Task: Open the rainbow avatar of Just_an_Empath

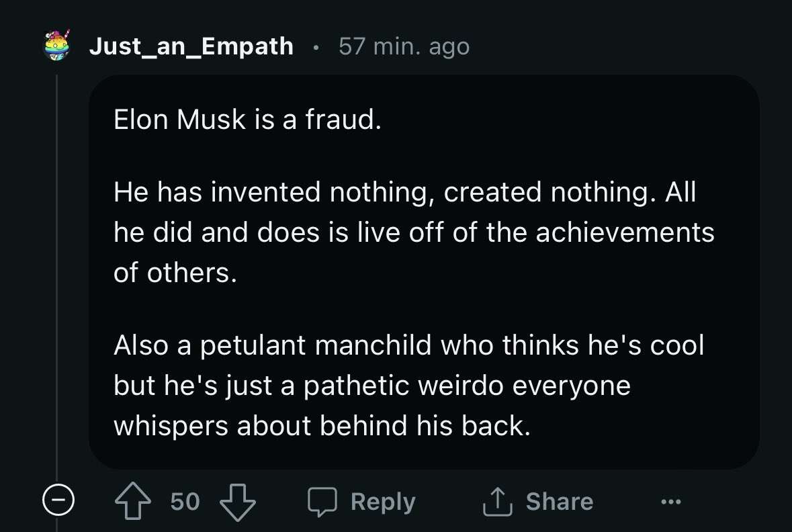Action: coord(57,46)
